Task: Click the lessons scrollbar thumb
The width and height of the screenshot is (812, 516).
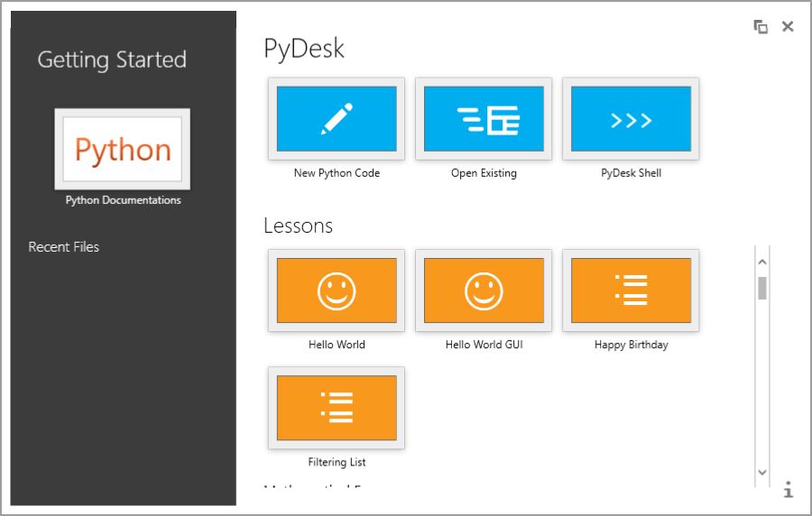Action: point(762,289)
